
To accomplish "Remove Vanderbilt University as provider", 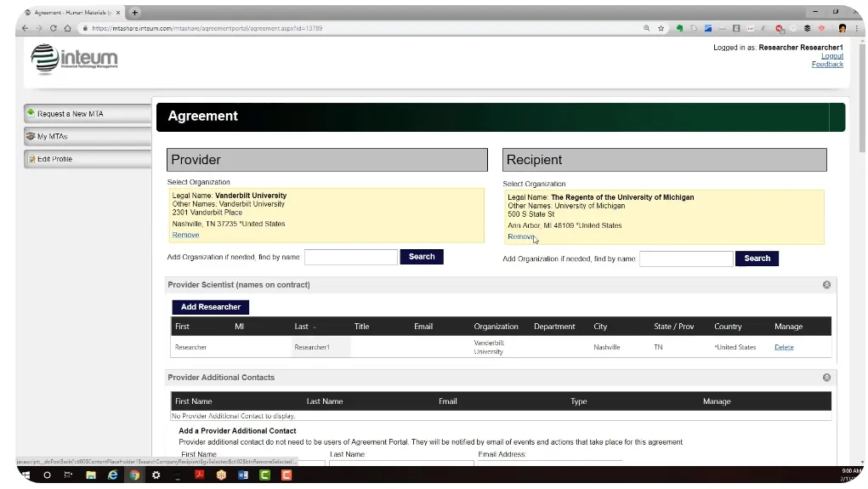I will point(185,235).
